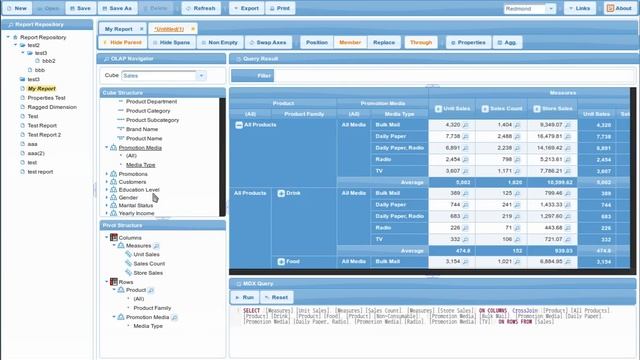Collapse the All Products row

point(239,125)
